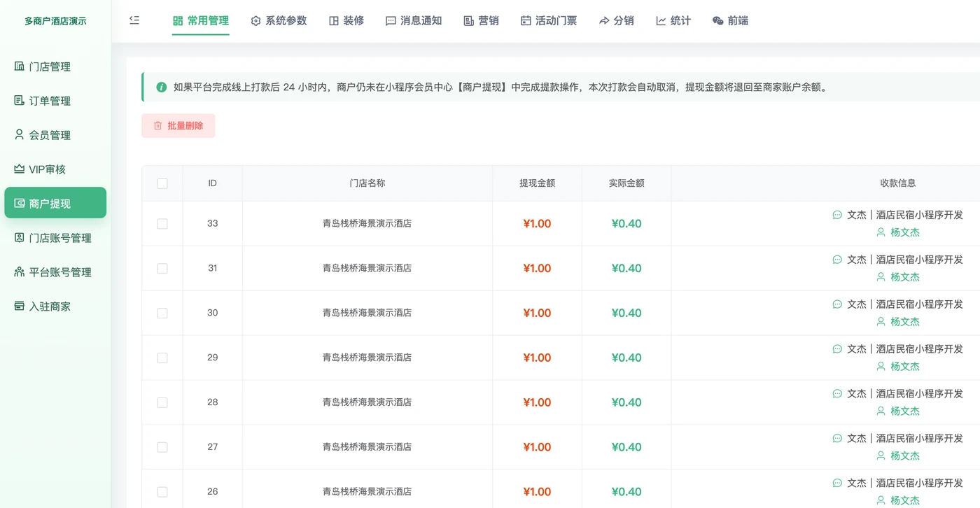Select the active 商户提现 menu item
The width and height of the screenshot is (980, 508).
(x=55, y=203)
